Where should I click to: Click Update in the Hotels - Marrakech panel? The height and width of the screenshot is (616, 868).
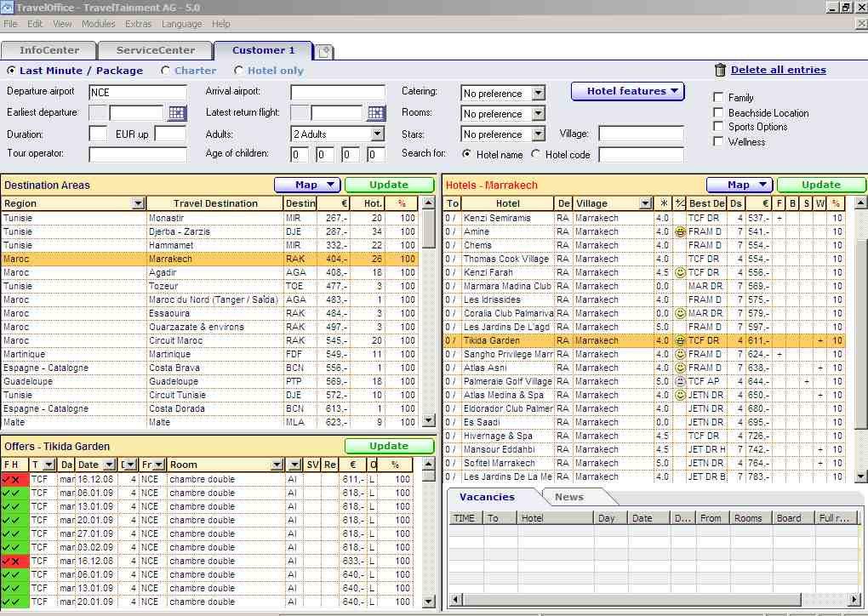point(821,185)
